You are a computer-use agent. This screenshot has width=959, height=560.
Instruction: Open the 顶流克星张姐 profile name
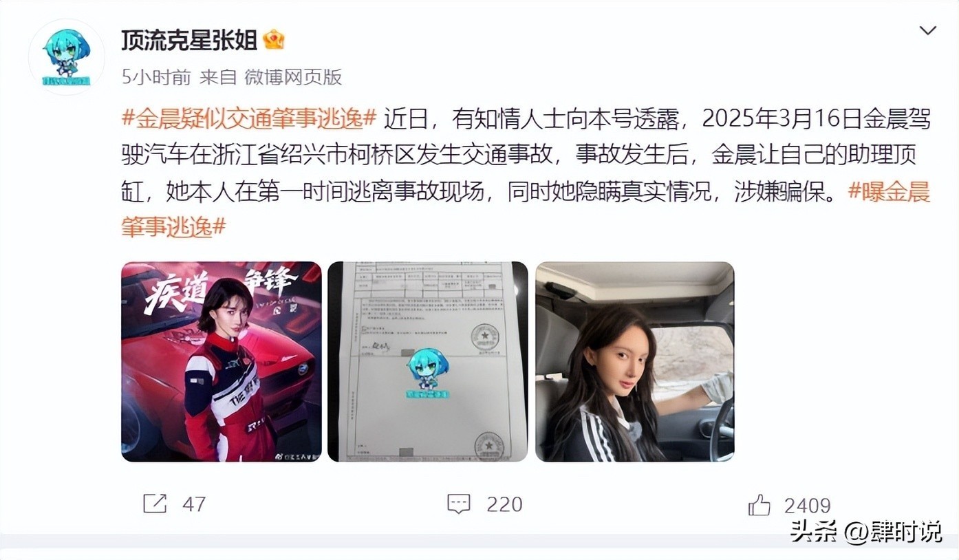pos(188,40)
